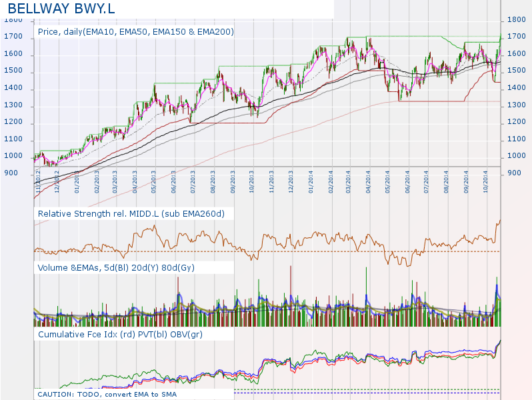The height and width of the screenshot is (400, 532).
Task: Click the Relative Strength rel. MIDD.L label
Action: (131, 214)
